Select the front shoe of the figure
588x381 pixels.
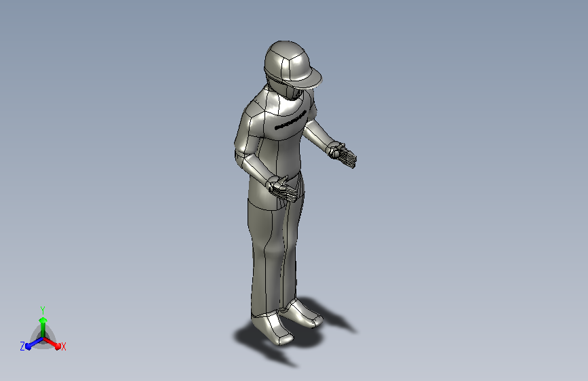coord(273,328)
